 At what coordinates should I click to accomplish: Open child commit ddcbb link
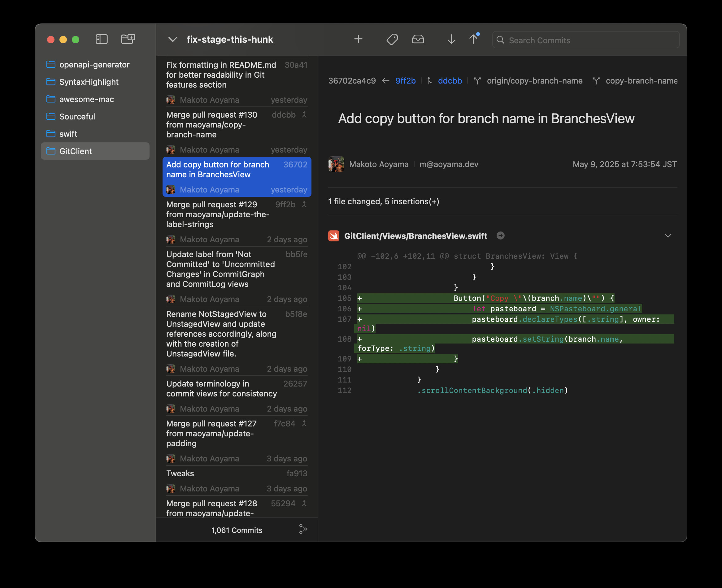450,81
